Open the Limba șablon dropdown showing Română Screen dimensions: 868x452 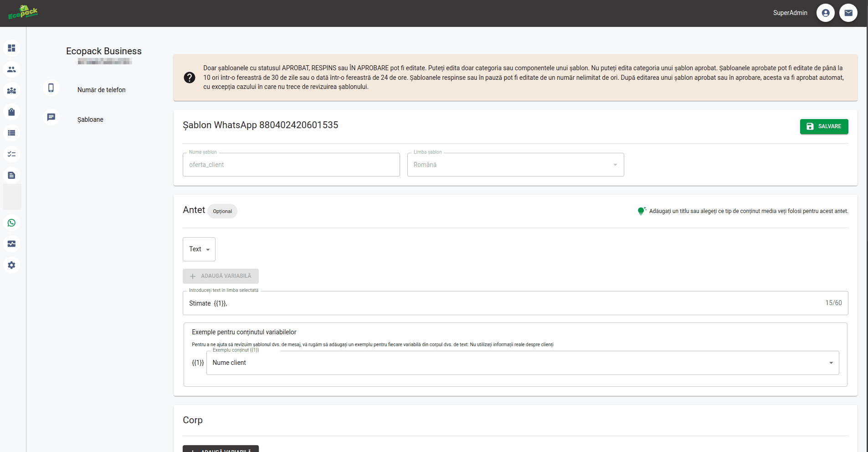pyautogui.click(x=515, y=165)
